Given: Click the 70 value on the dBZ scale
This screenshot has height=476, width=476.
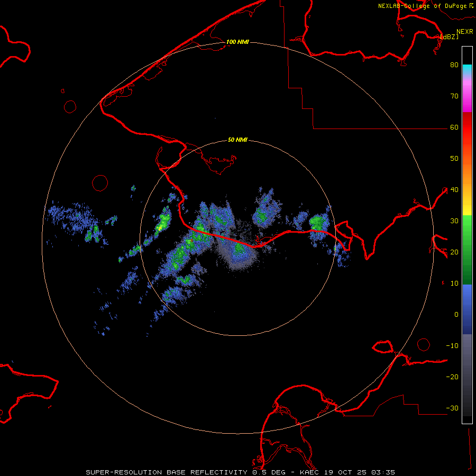Looking at the screenshot, I should [454, 96].
